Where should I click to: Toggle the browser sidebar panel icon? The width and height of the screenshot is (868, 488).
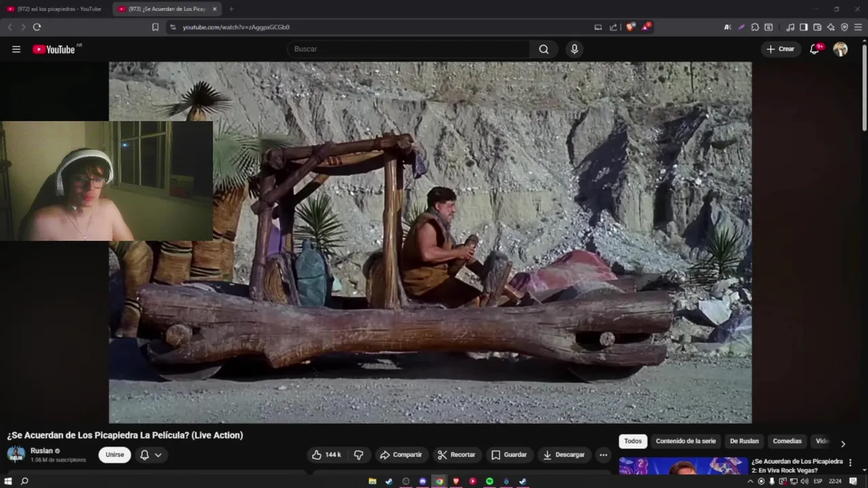tap(804, 27)
